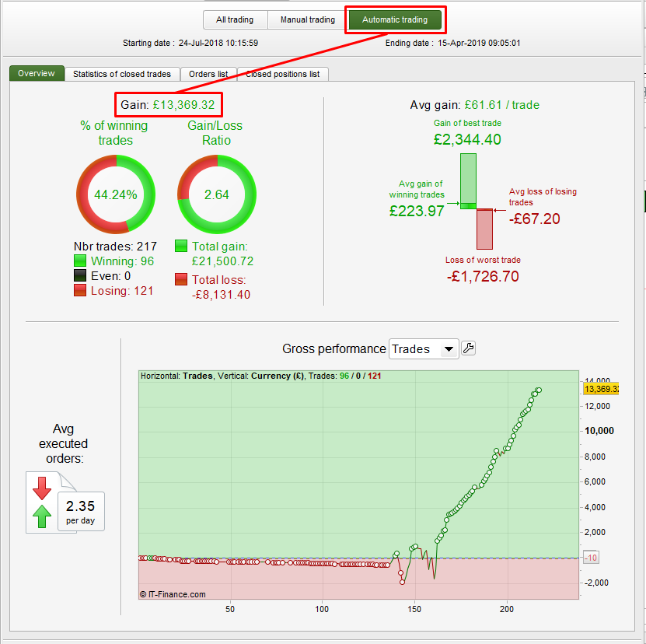Click the -£67.20 avg loss value
Viewport: 646px width, 644px height.
click(534, 219)
